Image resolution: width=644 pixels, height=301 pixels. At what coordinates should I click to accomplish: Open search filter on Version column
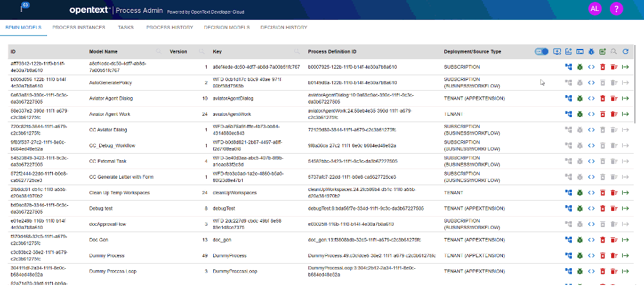click(202, 51)
